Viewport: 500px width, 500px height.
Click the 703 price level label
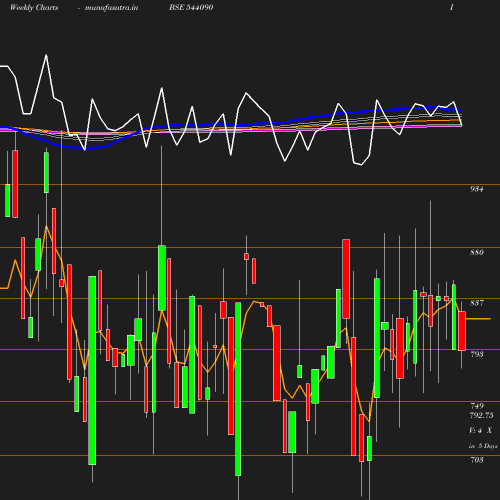point(477,460)
